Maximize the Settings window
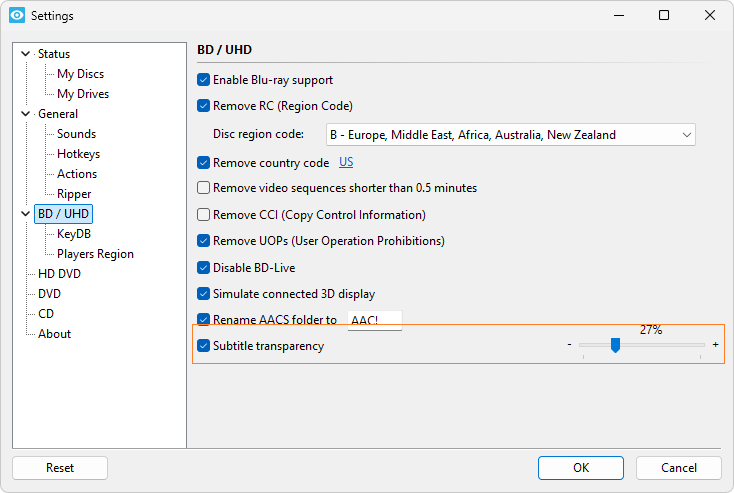734x493 pixels. click(664, 15)
